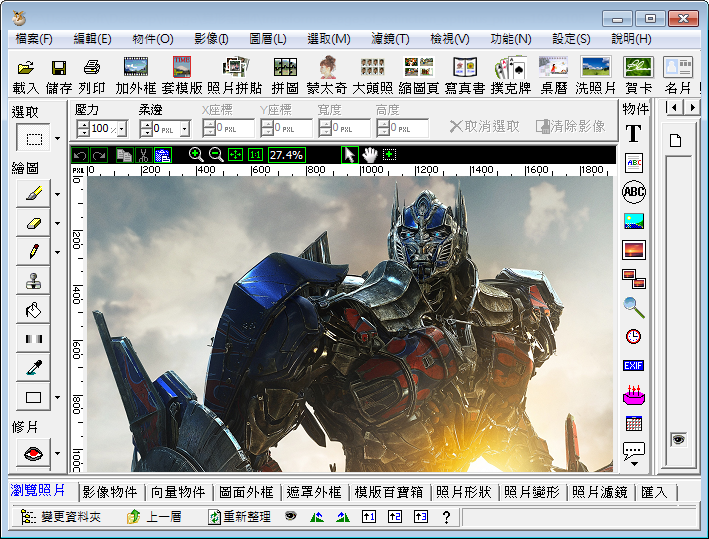This screenshot has height=539, width=709.
Task: Toggle the arrow pointer mode
Action: coord(349,155)
